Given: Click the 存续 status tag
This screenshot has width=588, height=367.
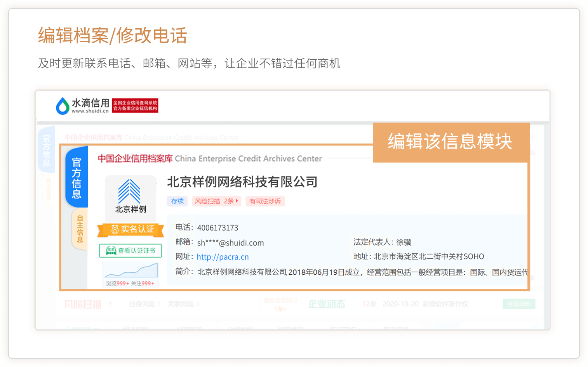Looking at the screenshot, I should point(177,201).
